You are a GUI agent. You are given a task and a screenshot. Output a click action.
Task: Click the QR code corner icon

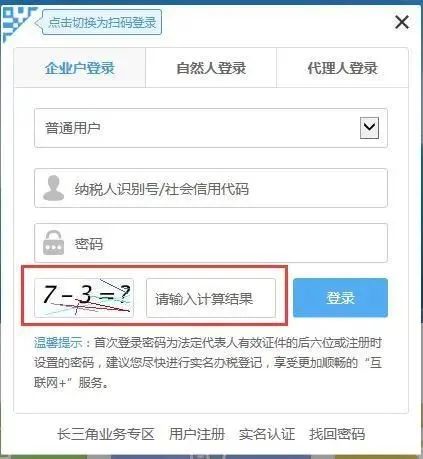(17, 23)
